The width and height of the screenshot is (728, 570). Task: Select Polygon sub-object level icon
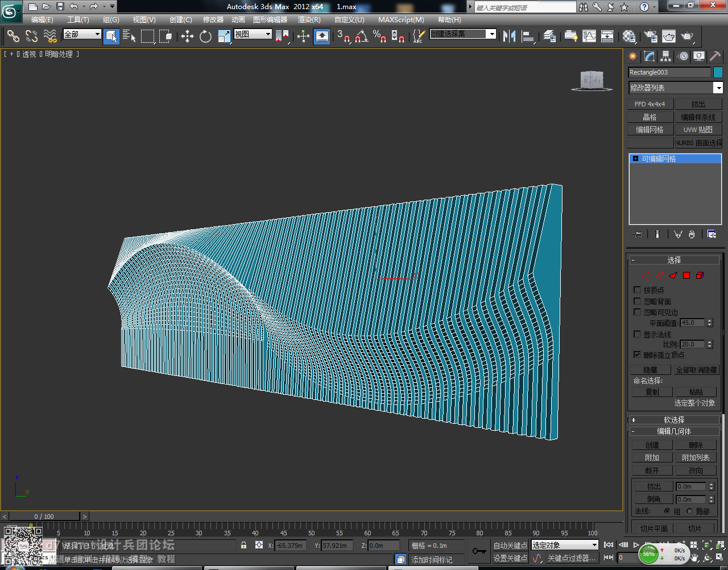point(686,275)
